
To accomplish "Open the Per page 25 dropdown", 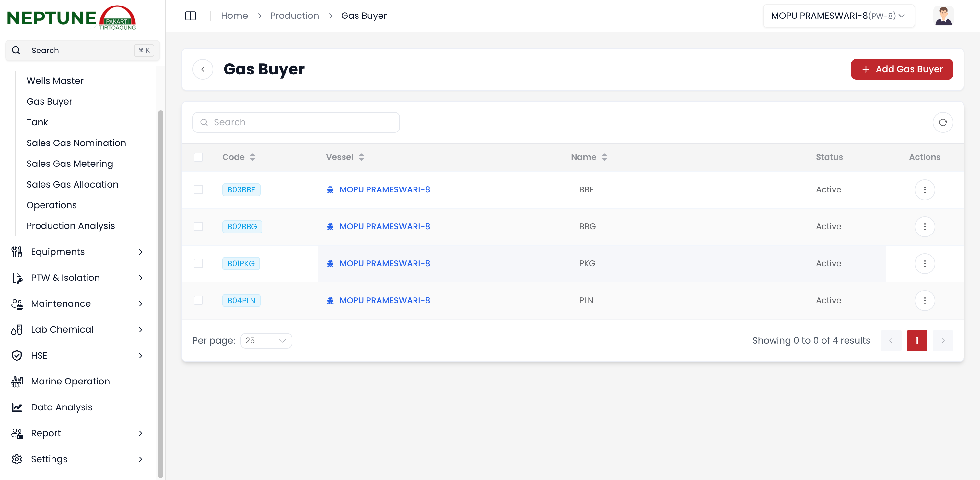I will coord(266,340).
